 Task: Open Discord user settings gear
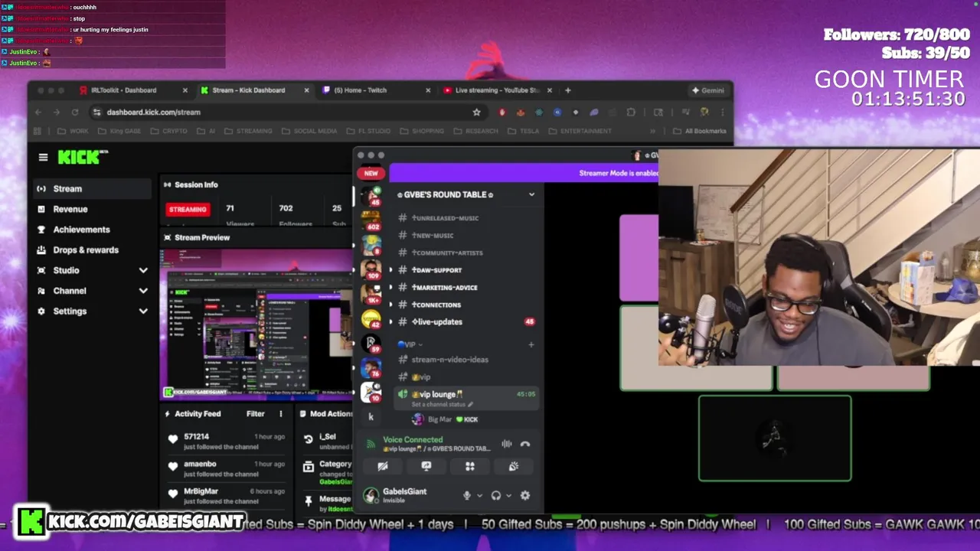coord(525,496)
